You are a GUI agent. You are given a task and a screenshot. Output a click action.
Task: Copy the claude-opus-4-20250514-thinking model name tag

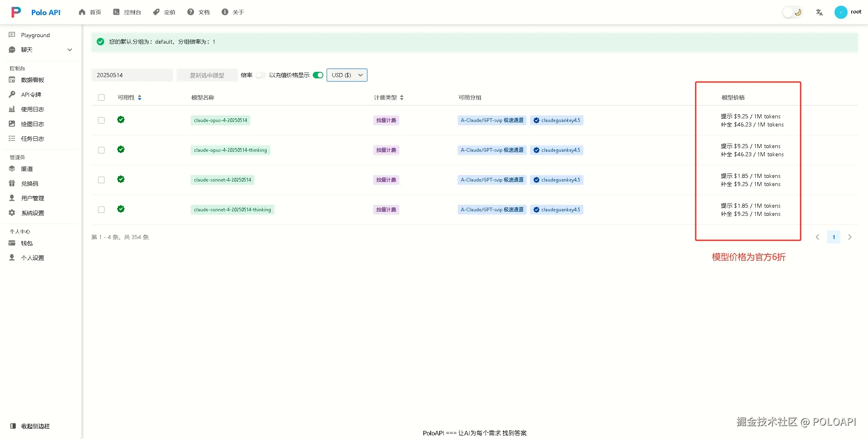coord(230,150)
